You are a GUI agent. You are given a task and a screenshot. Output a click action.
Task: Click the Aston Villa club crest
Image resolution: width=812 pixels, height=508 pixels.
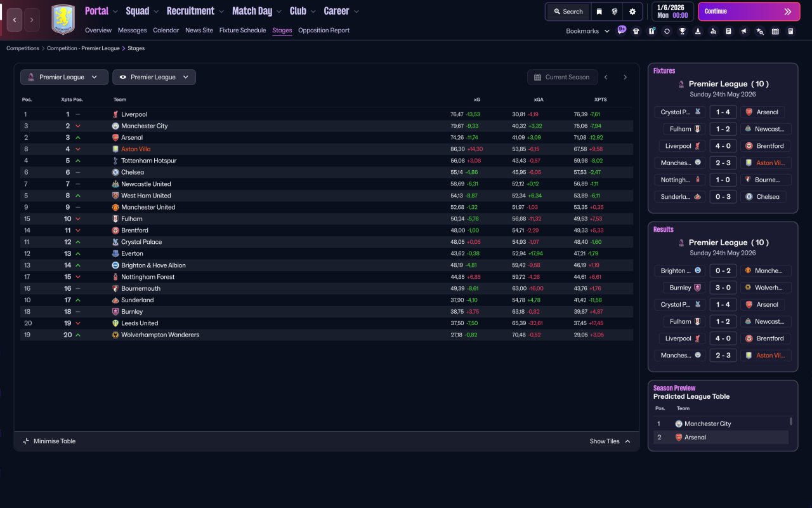click(63, 20)
